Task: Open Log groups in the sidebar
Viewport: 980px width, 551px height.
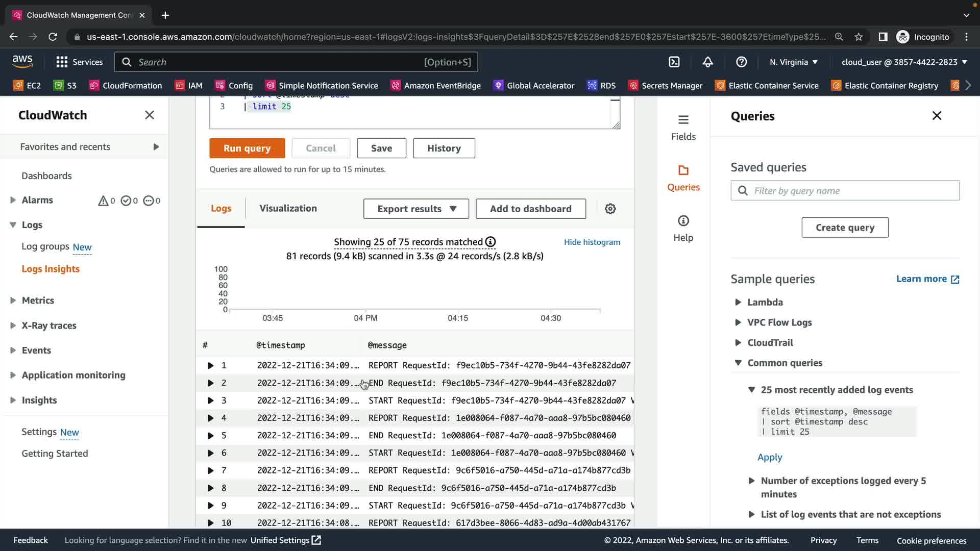Action: coord(45,246)
